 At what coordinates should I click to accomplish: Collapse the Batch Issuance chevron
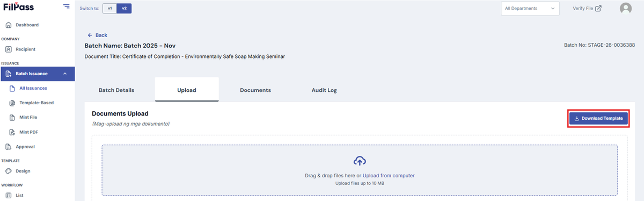(x=65, y=74)
